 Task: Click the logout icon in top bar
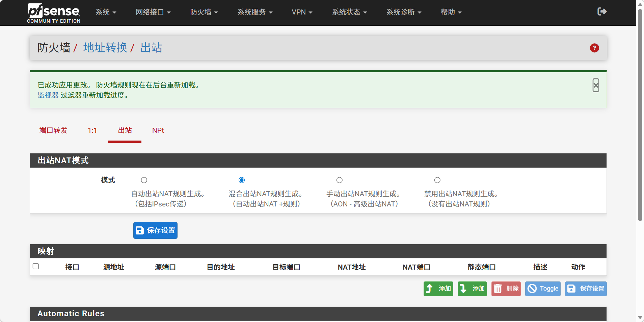click(602, 12)
